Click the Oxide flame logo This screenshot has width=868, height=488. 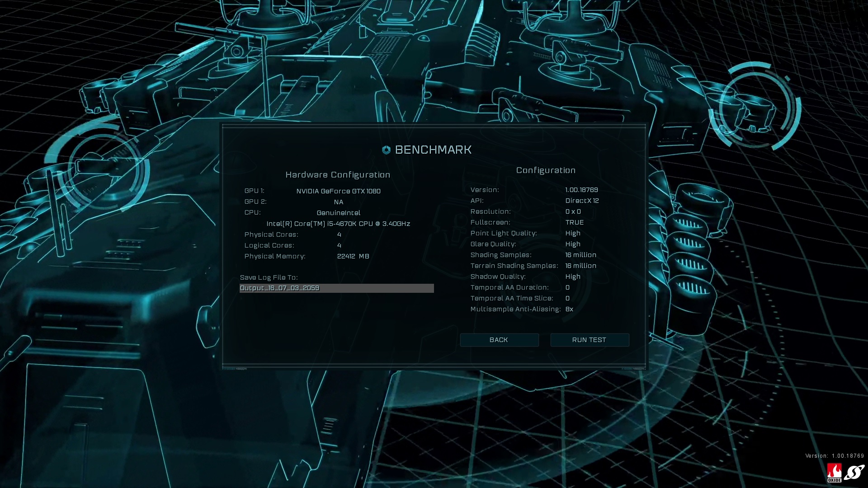point(834,473)
